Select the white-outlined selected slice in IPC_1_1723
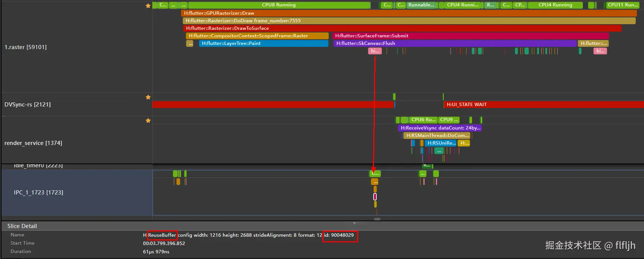Screen dimensions: 644x259 pyautogui.click(x=375, y=197)
